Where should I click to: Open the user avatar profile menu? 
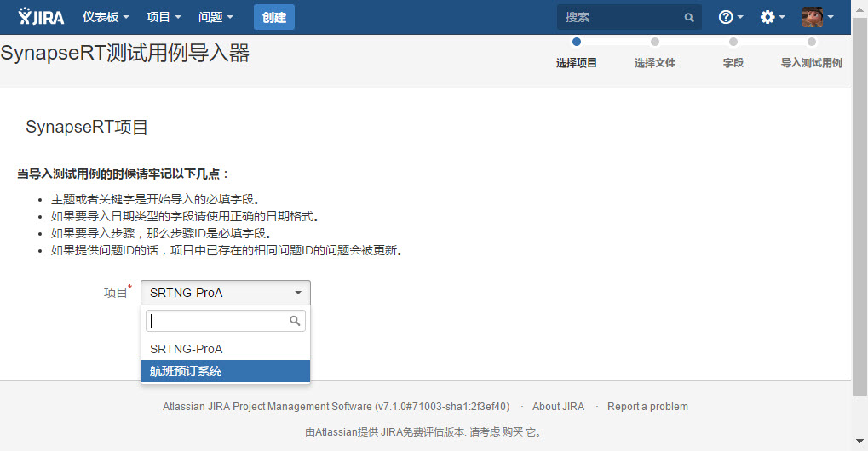(x=818, y=17)
